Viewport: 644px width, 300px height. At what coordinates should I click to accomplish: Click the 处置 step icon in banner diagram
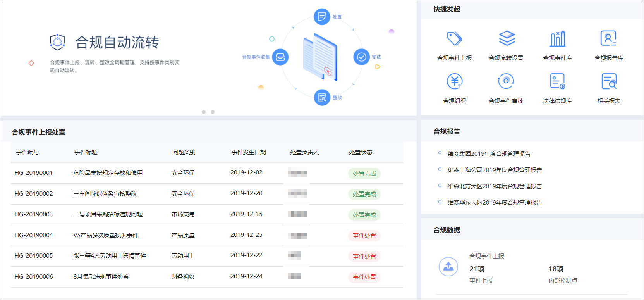[x=322, y=17]
